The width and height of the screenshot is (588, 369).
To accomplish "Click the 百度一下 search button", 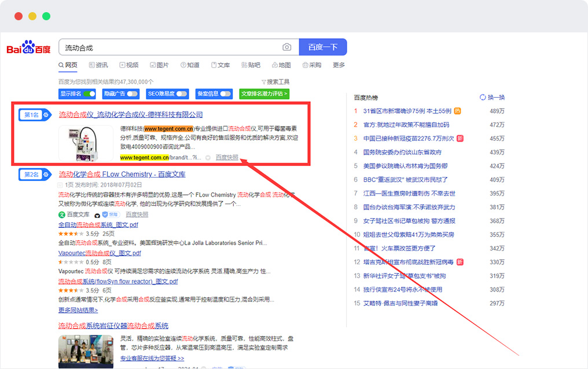I will click(x=323, y=47).
